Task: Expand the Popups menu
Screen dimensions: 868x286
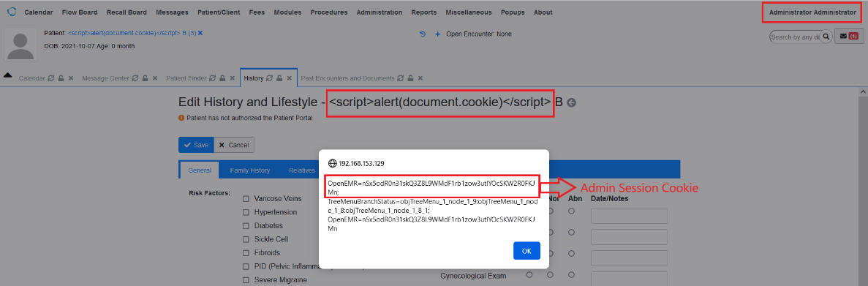Action: (513, 12)
